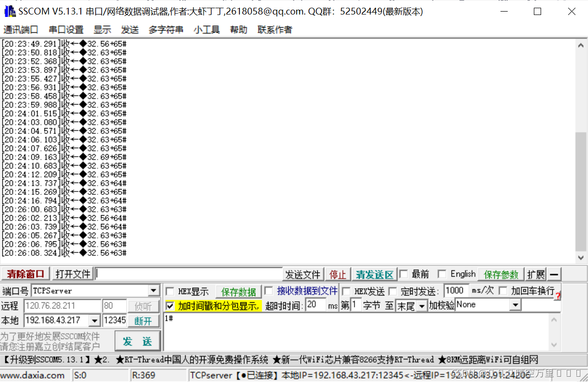
Task: Click the local port field 12345
Action: click(x=115, y=321)
